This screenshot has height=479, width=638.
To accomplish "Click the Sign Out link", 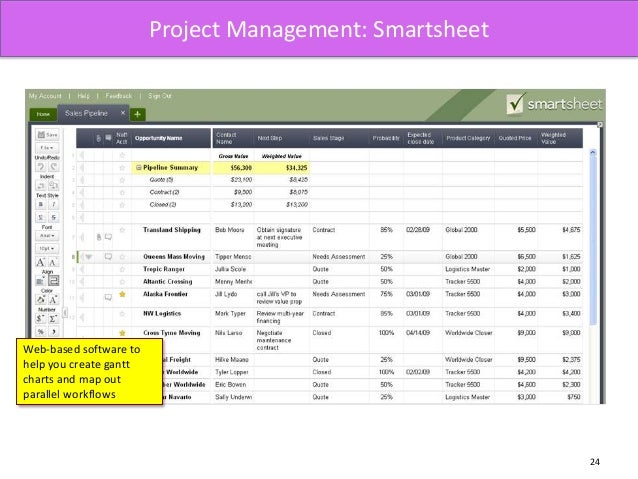I will coord(160,96).
